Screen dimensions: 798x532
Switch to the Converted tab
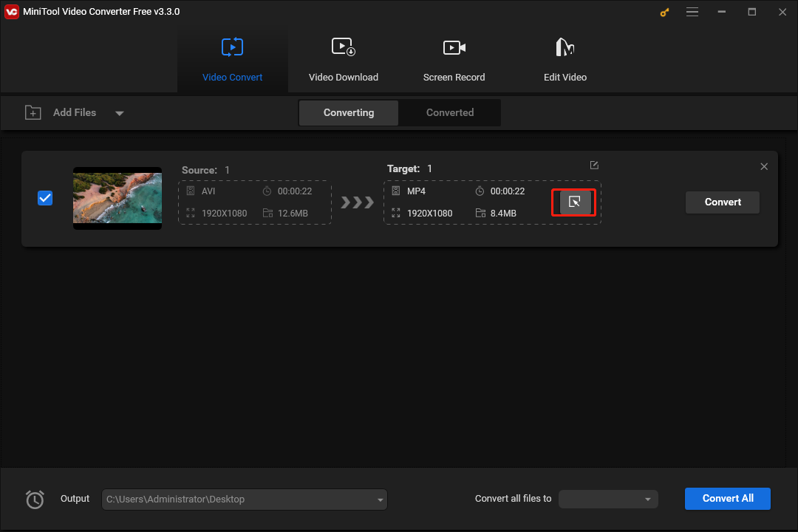tap(449, 112)
